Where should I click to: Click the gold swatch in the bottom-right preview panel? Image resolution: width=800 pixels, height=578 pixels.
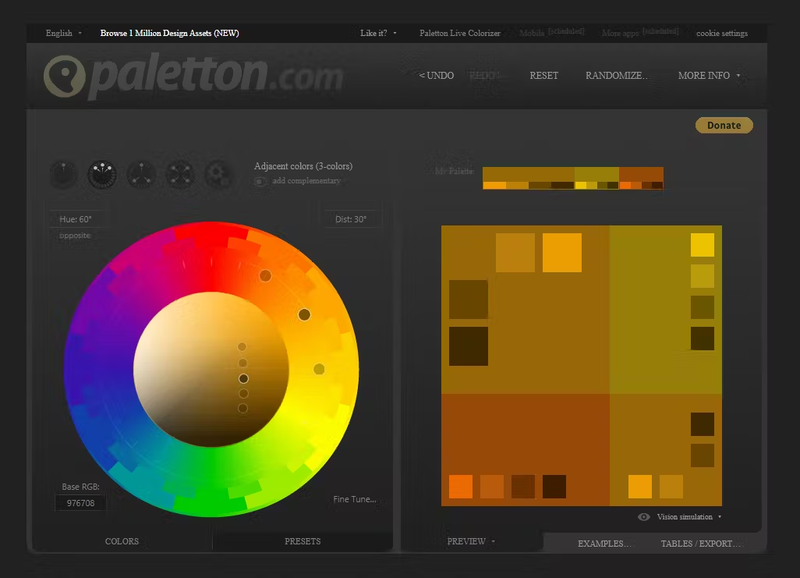click(x=640, y=487)
